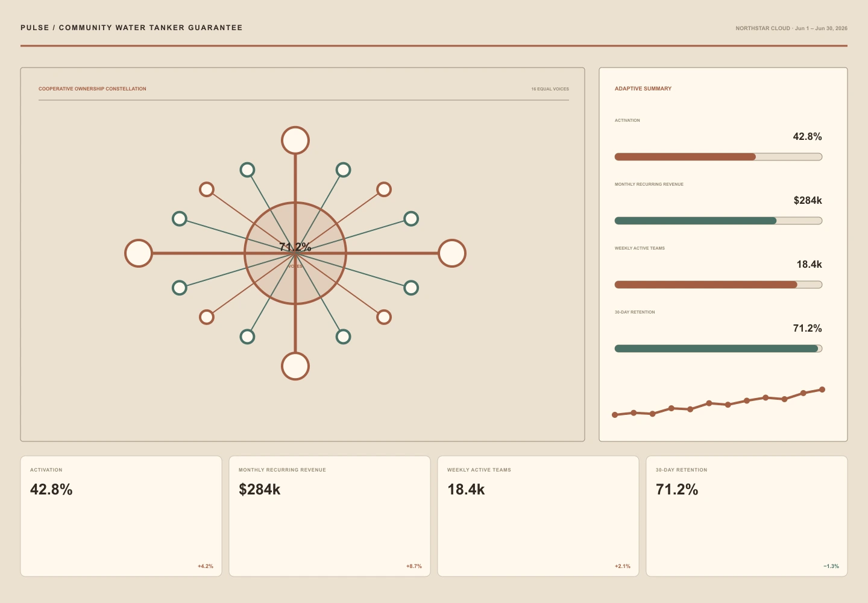Screen dimensions: 868x603
Task: Select the large leftmost constellation node
Action: coord(139,253)
